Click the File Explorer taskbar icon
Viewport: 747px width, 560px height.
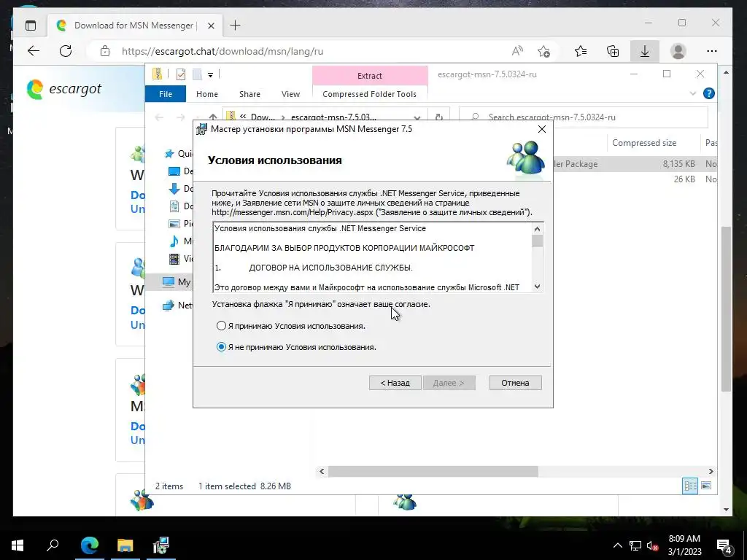click(x=125, y=545)
